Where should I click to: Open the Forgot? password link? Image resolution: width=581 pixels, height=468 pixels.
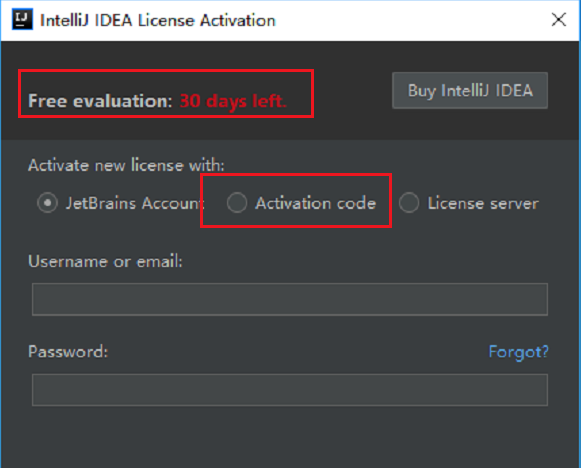tap(518, 352)
